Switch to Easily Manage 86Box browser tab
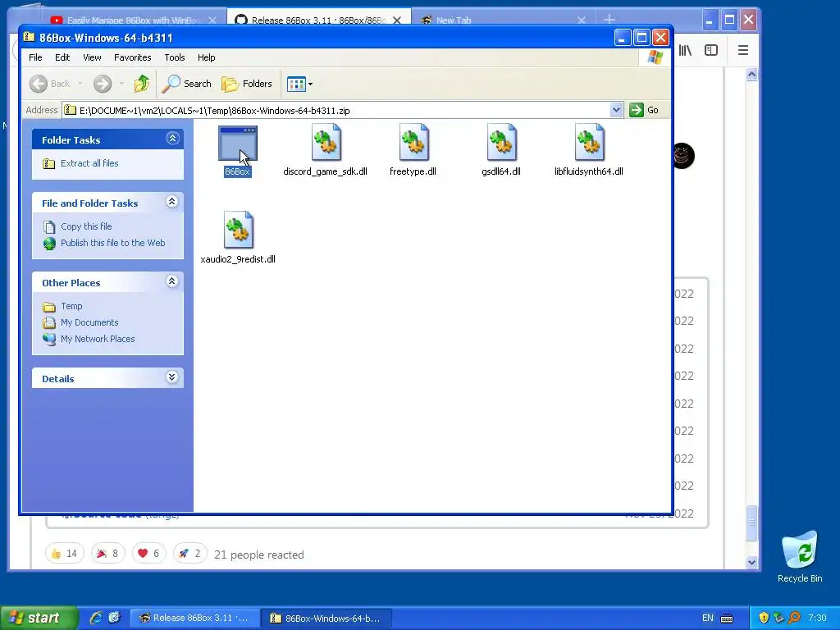The height and width of the screenshot is (630, 840). [x=132, y=21]
